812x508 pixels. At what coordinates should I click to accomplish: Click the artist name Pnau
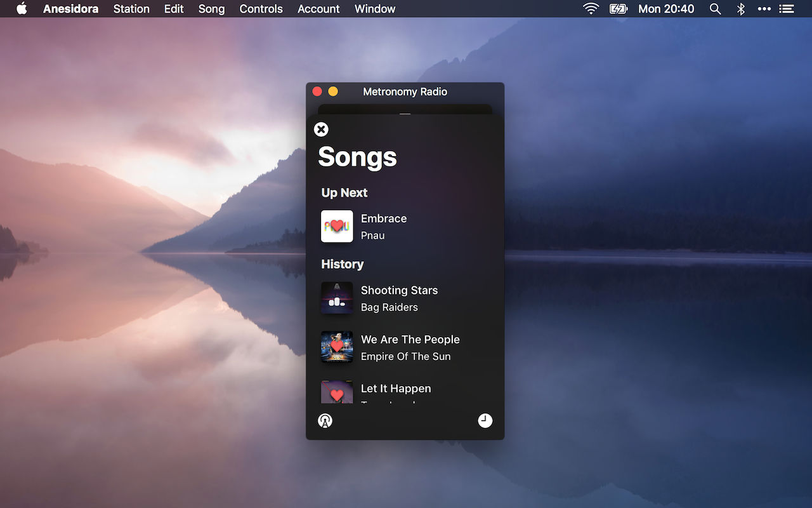point(373,236)
